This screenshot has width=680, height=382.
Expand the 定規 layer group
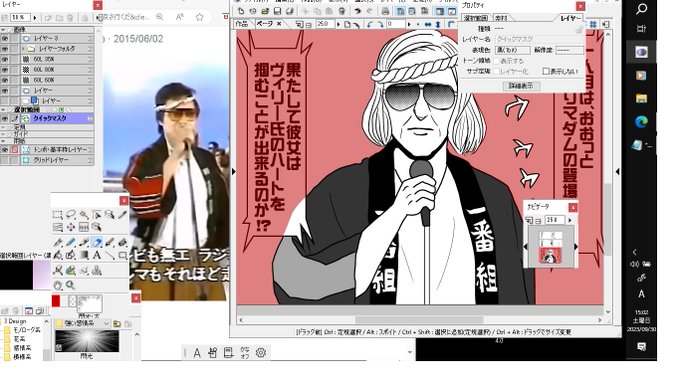(3, 127)
